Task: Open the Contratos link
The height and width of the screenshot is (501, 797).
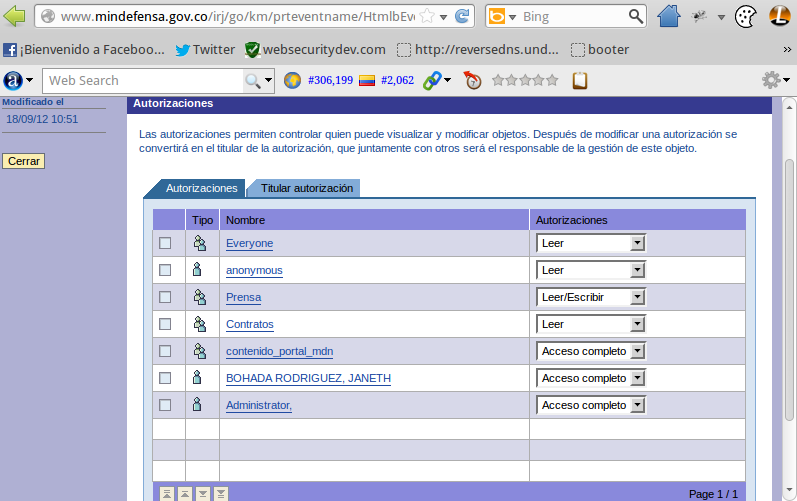Action: pos(250,324)
